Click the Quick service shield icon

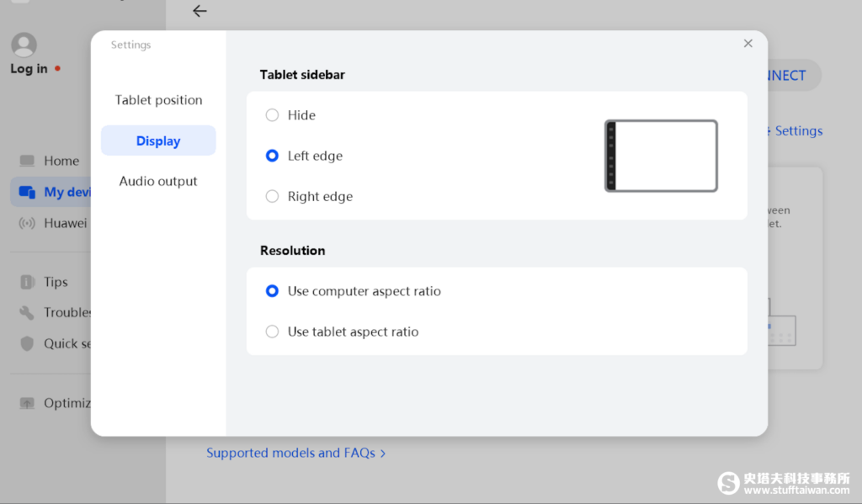point(27,343)
